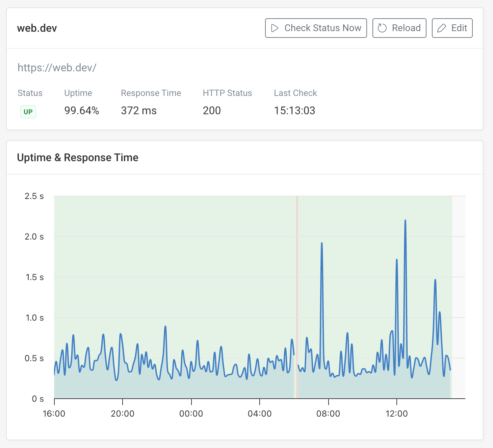Screen dimensions: 493x448
Task: Click the 08:00 x-axis label
Action: (x=328, y=414)
